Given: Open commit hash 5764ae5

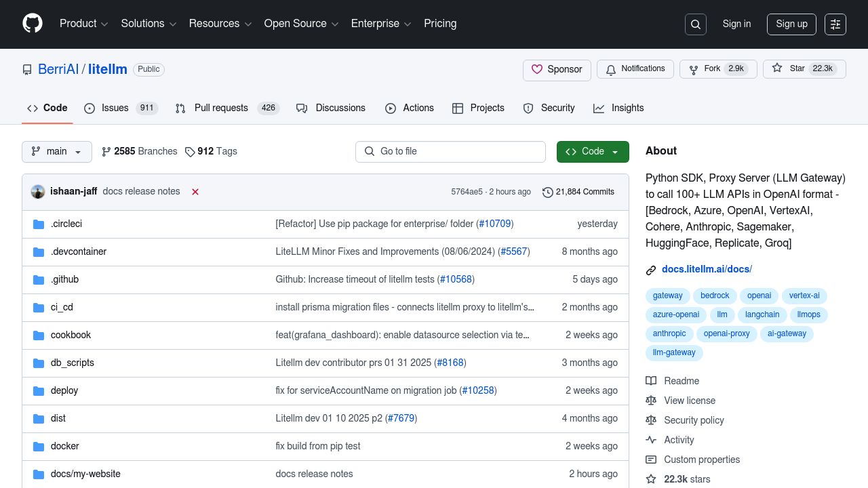Looking at the screenshot, I should point(467,192).
